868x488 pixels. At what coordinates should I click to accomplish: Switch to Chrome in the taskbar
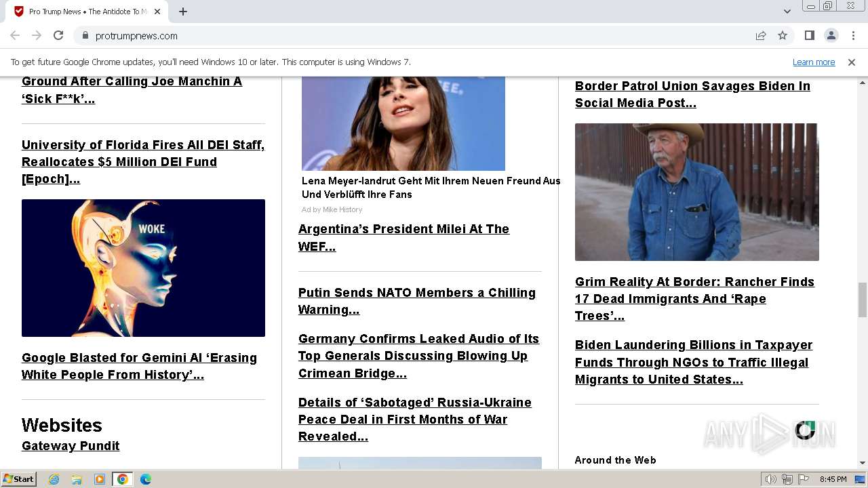123,479
